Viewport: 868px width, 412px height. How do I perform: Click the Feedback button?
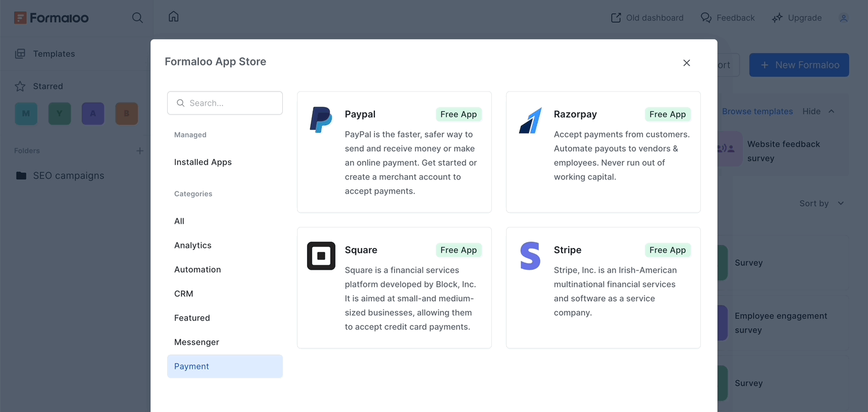(x=727, y=18)
